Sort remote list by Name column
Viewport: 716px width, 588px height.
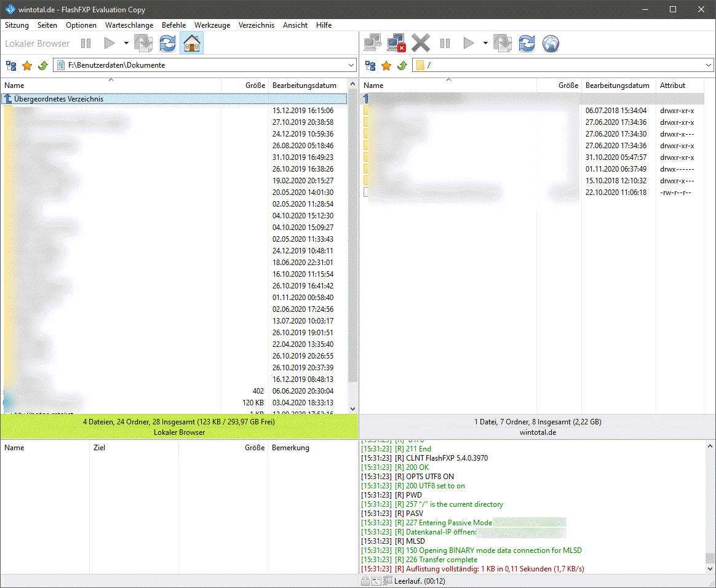448,85
